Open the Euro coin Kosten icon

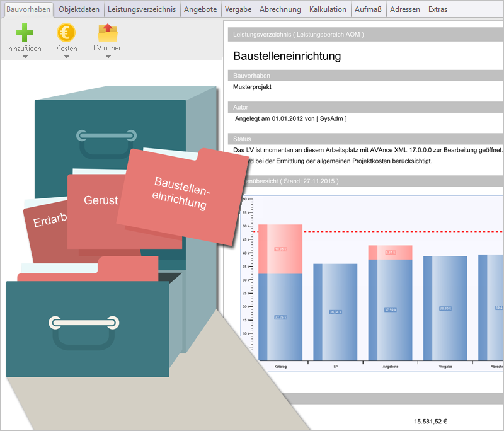pyautogui.click(x=66, y=33)
